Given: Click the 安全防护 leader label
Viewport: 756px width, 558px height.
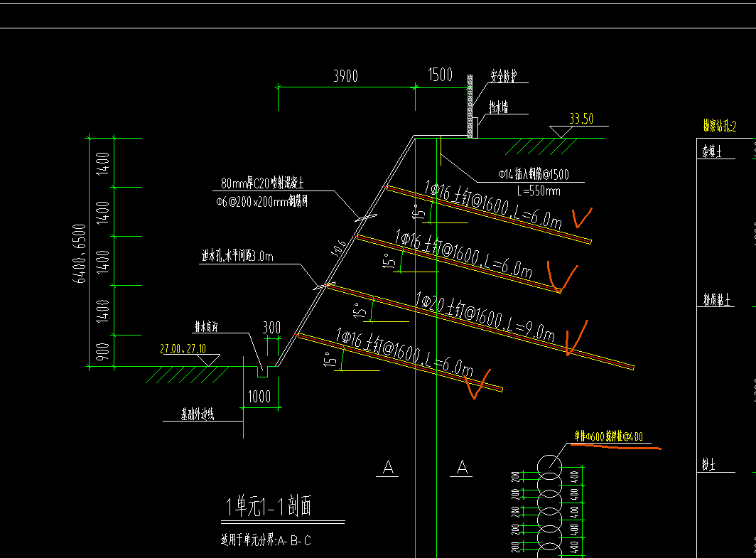Looking at the screenshot, I should point(503,76).
